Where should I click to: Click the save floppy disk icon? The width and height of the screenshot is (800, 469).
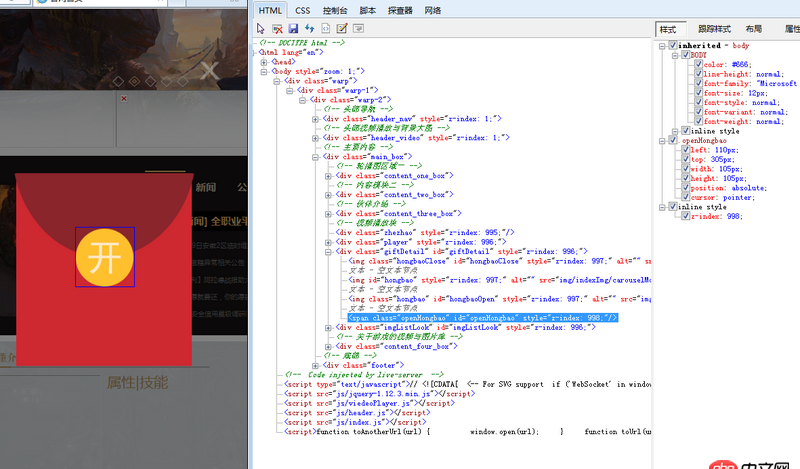pos(294,28)
